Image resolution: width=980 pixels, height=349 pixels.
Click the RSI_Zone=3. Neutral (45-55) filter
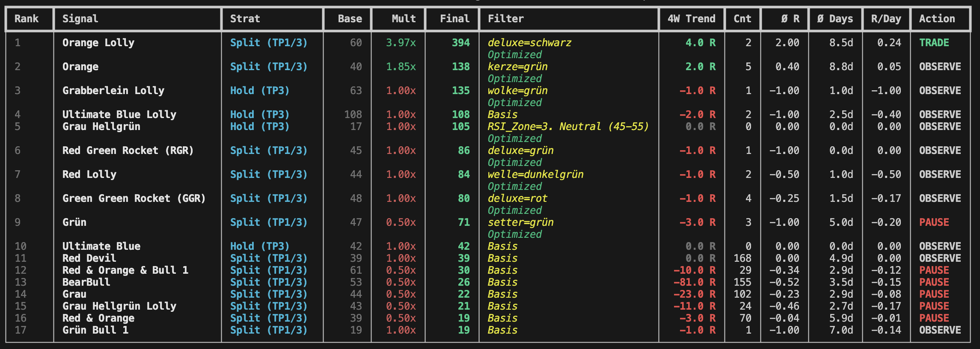tap(568, 127)
